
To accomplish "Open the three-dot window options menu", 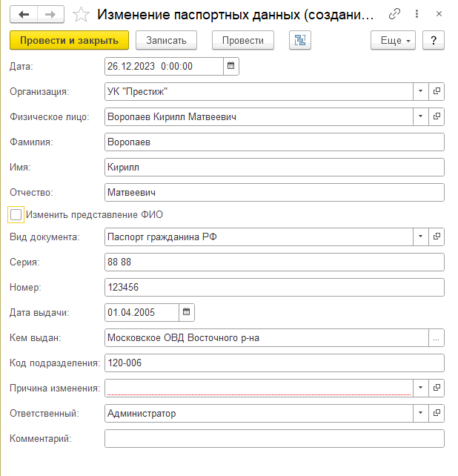I will tap(418, 14).
